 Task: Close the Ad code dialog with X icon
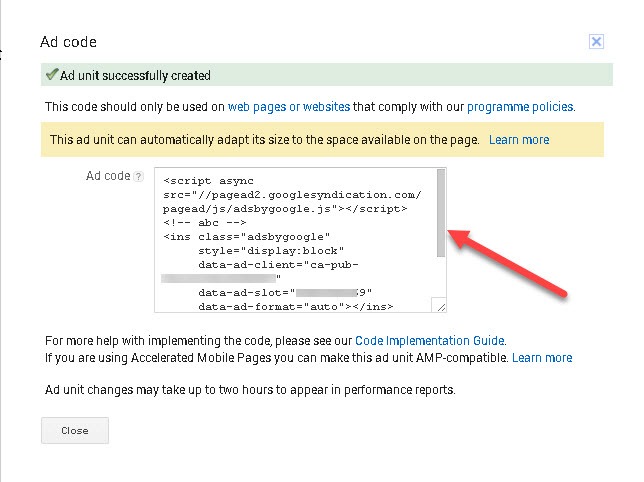(596, 42)
